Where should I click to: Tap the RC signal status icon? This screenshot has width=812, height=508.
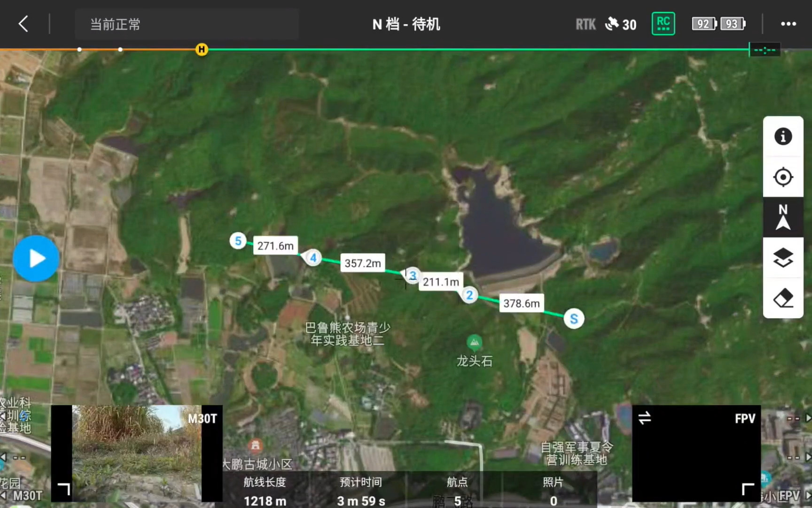663,24
